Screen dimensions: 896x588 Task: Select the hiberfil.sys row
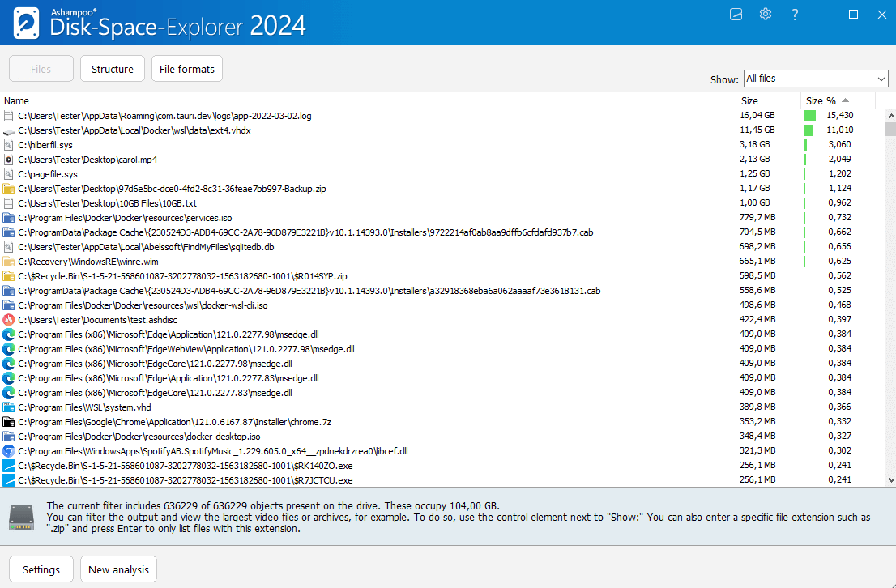click(442, 145)
